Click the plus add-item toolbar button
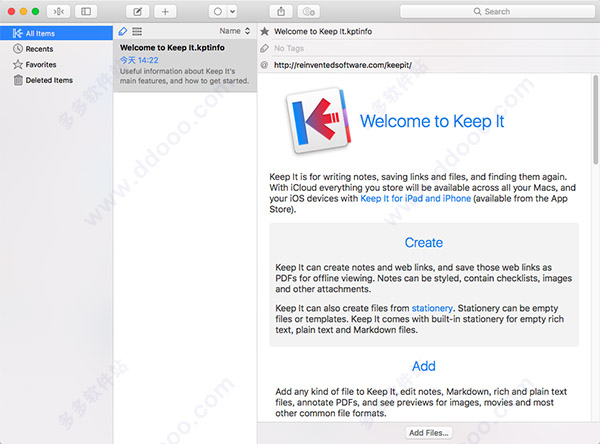This screenshot has height=444, width=600. (165, 11)
